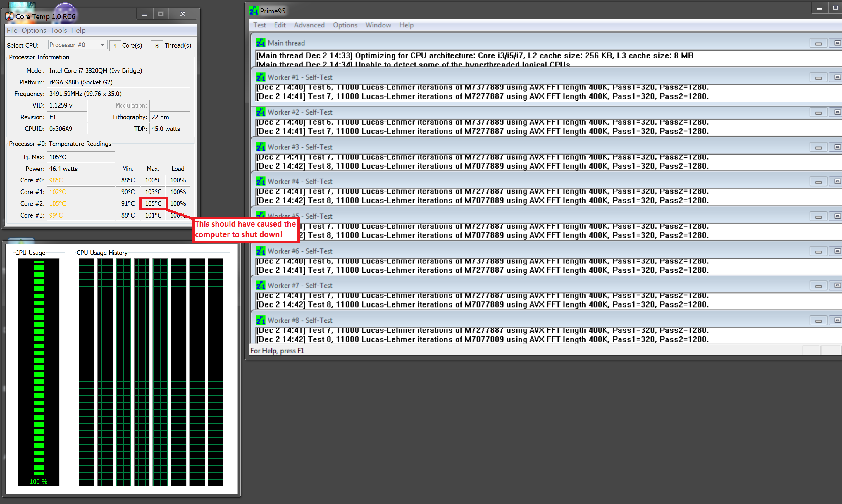The image size is (842, 504).
Task: Maximize the Worker #4 child window
Action: [x=836, y=182]
